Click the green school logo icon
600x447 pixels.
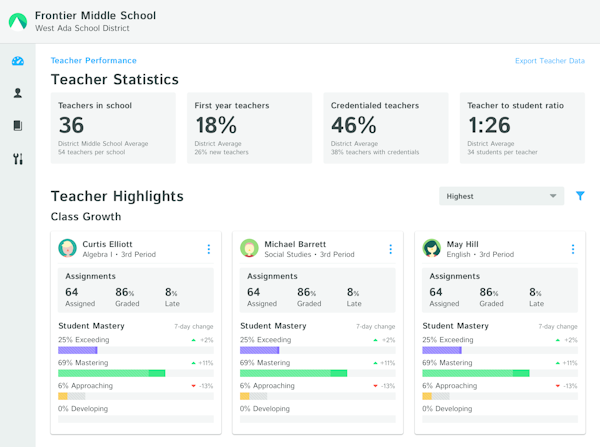18,21
